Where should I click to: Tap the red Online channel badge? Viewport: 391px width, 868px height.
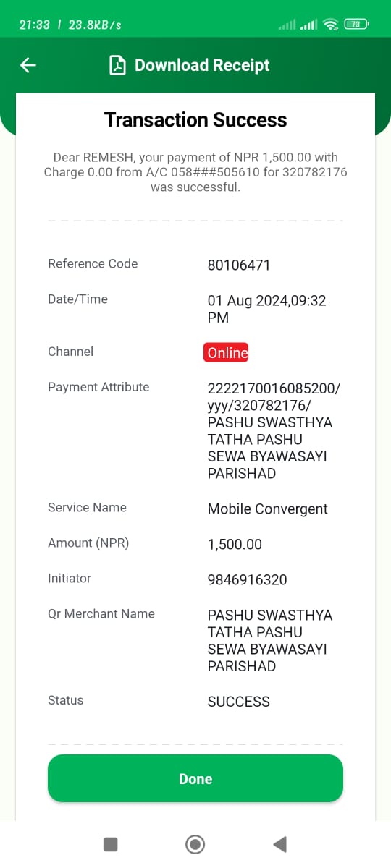click(227, 353)
